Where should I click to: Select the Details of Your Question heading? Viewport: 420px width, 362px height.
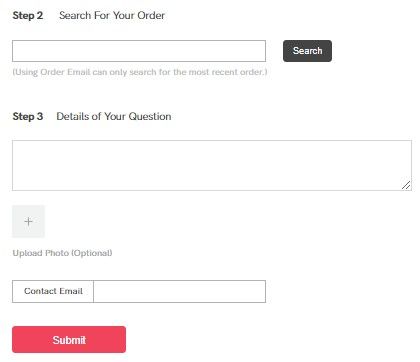[114, 116]
